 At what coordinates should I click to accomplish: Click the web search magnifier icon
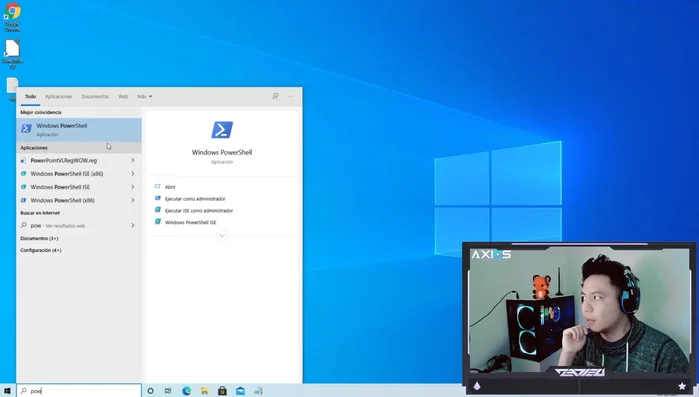(24, 225)
